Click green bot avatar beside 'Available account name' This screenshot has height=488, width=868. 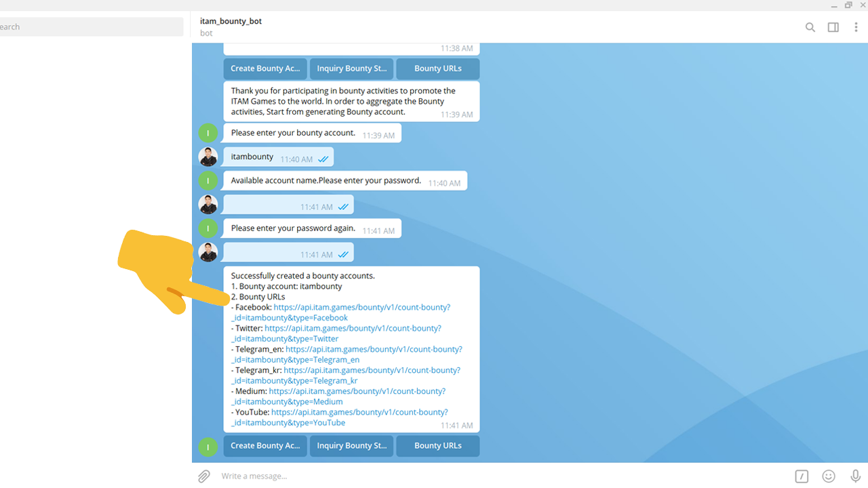208,180
